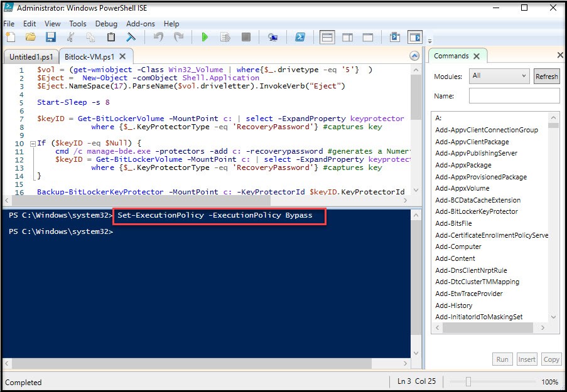This screenshot has width=567, height=392.
Task: Open the Help menu
Action: point(171,24)
